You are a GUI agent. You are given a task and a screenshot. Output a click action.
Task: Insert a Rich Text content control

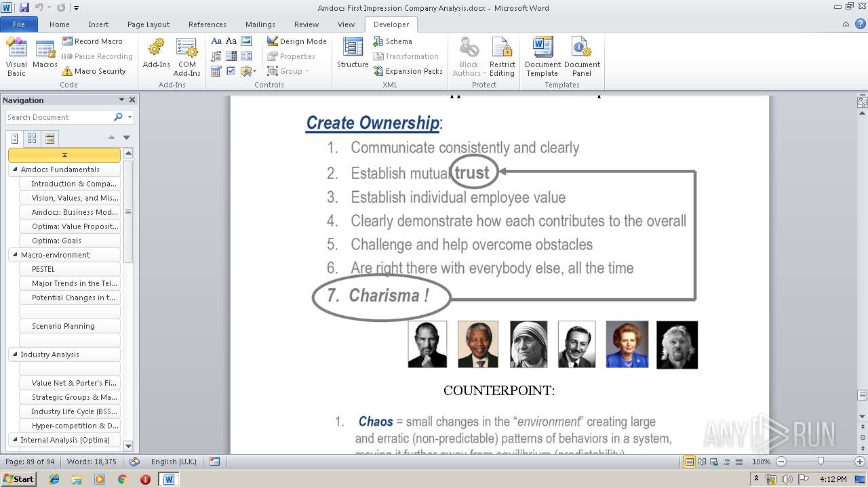[216, 41]
